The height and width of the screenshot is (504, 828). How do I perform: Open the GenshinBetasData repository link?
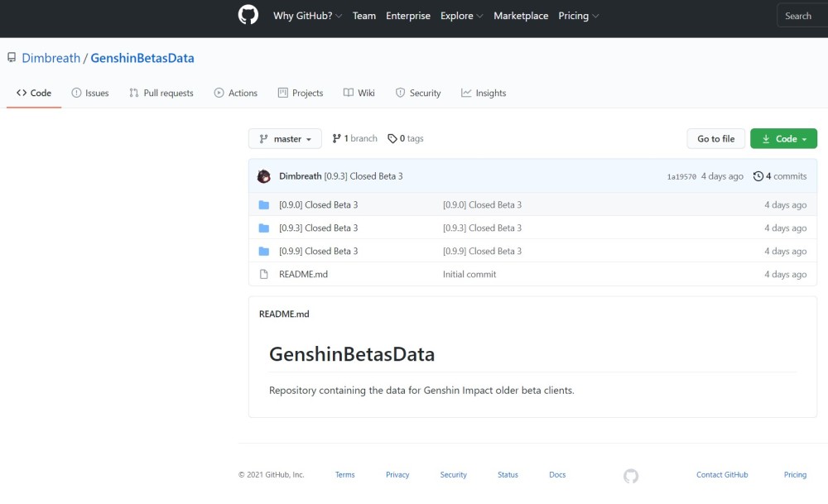coord(142,58)
